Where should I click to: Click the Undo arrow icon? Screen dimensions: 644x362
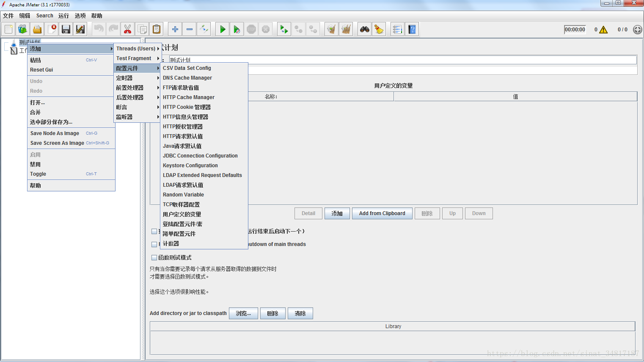click(99, 29)
